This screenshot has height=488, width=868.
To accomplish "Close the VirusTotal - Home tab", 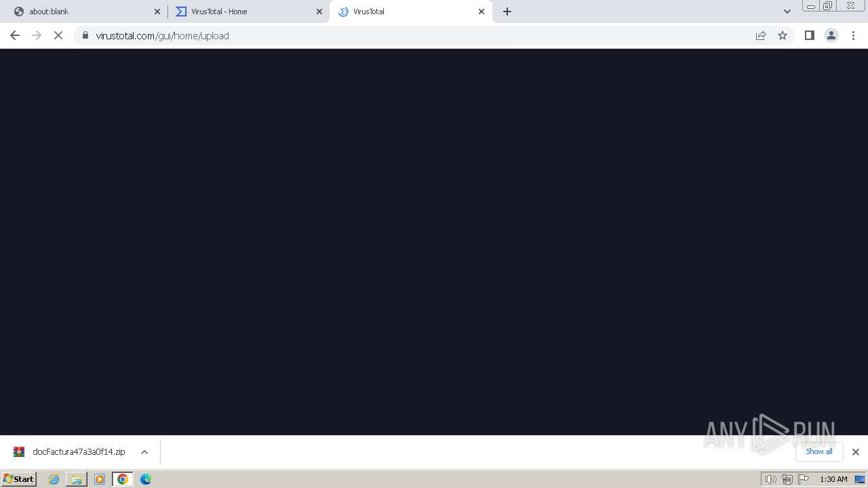I will pos(319,12).
